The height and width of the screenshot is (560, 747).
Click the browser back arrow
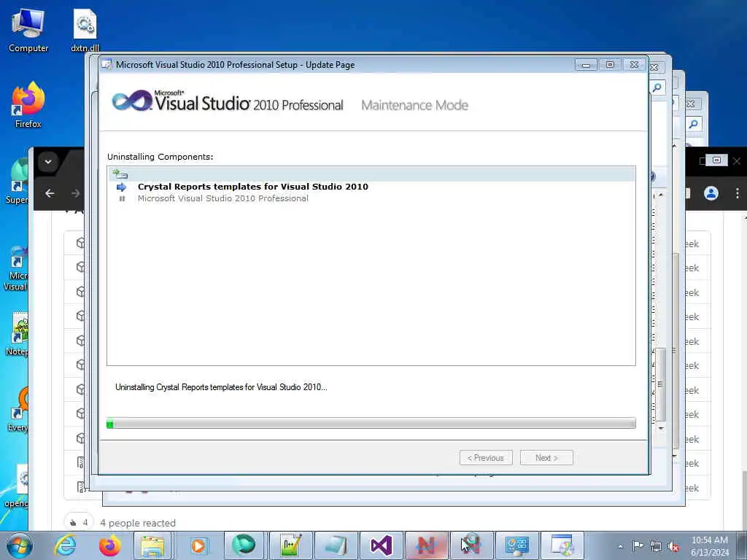[x=50, y=193]
